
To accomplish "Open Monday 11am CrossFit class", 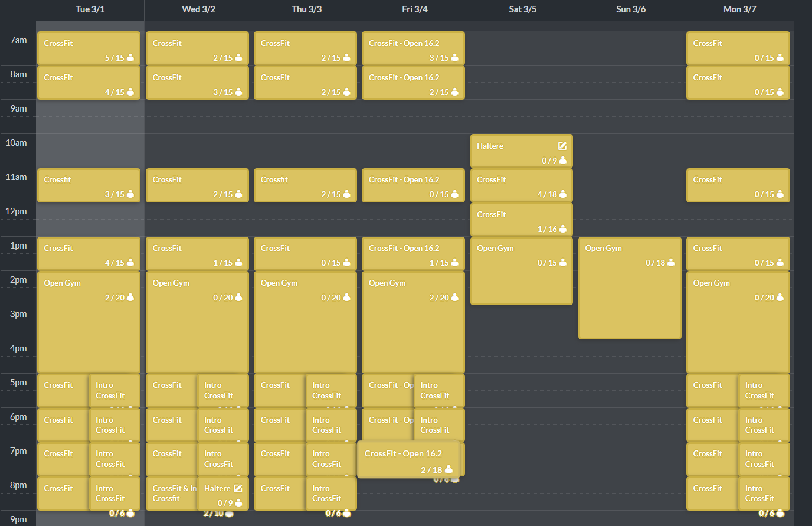I will click(x=737, y=185).
